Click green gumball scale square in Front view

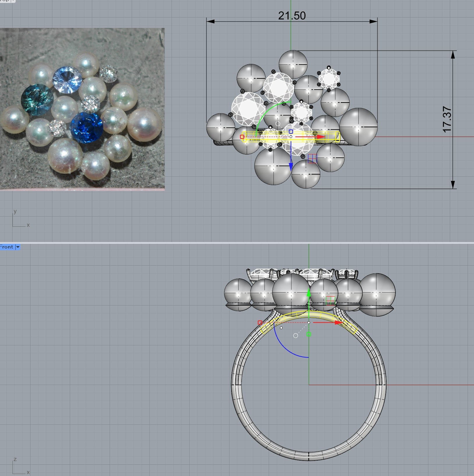tap(309, 334)
